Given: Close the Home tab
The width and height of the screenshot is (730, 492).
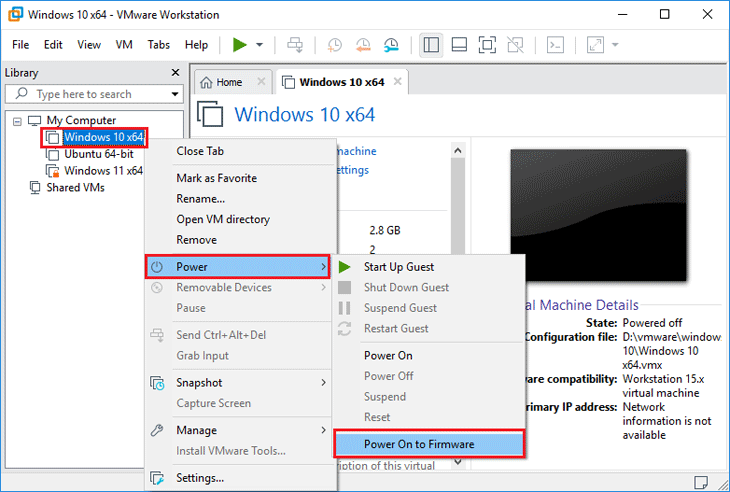Looking at the screenshot, I should tap(262, 81).
